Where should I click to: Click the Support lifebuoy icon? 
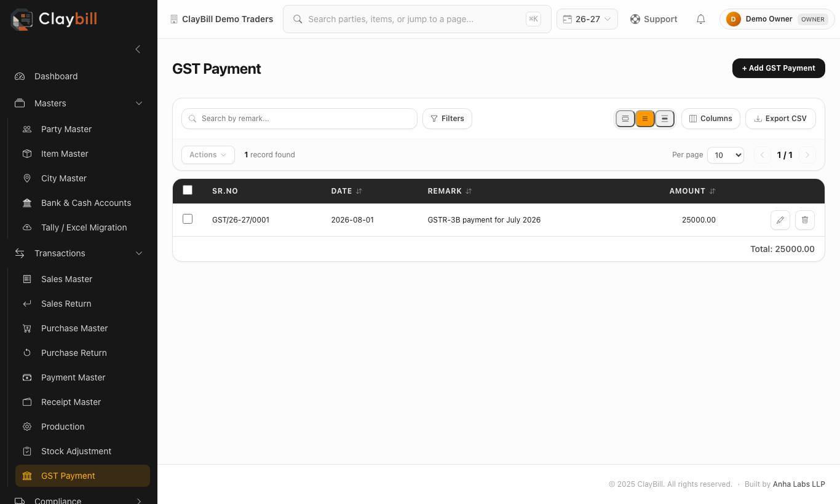[x=635, y=19]
